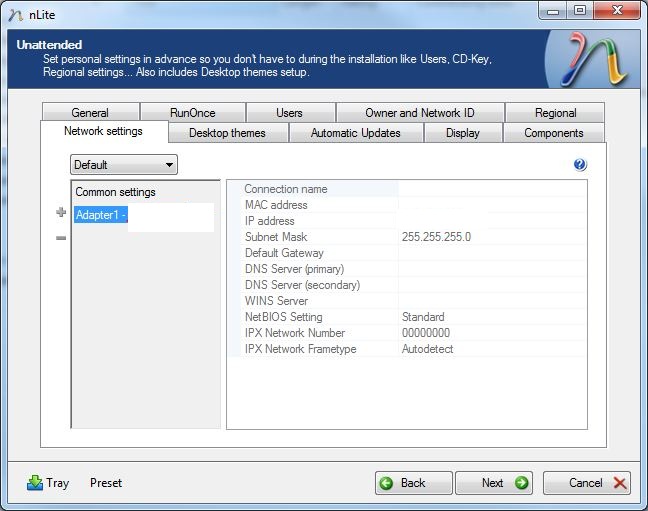The width and height of the screenshot is (648, 511).
Task: Click the DNS Server (primary) value field
Action: [492, 269]
